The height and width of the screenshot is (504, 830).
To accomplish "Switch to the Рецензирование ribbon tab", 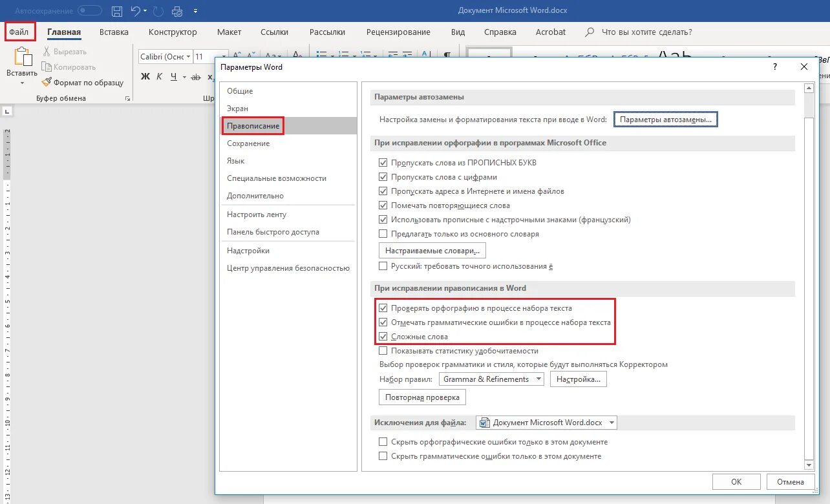I will pyautogui.click(x=398, y=32).
